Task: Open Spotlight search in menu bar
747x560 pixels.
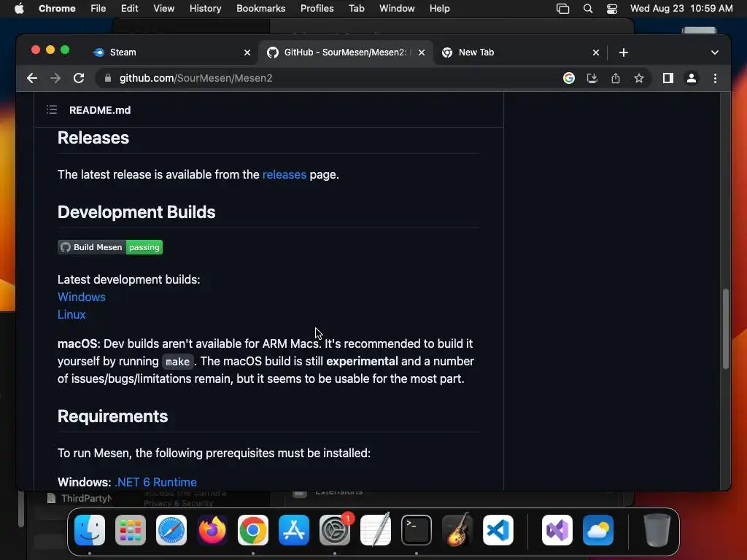Action: pos(588,9)
